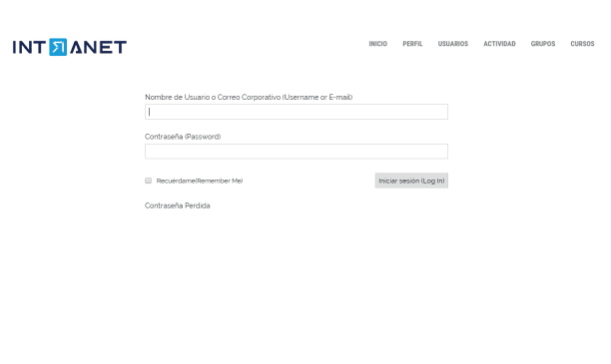This screenshot has height=364, width=611.
Task: Go to the PERFIL page
Action: tap(412, 44)
